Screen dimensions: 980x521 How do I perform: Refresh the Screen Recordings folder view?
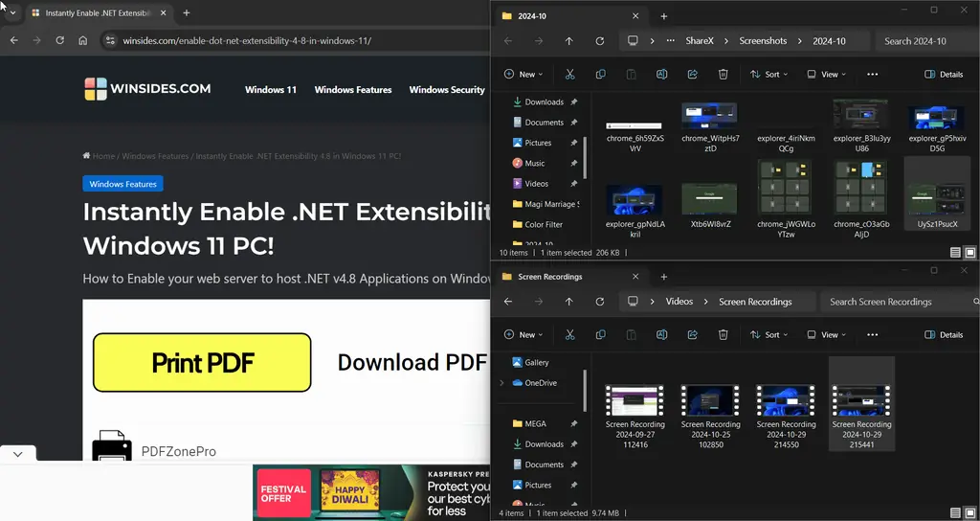(x=599, y=302)
